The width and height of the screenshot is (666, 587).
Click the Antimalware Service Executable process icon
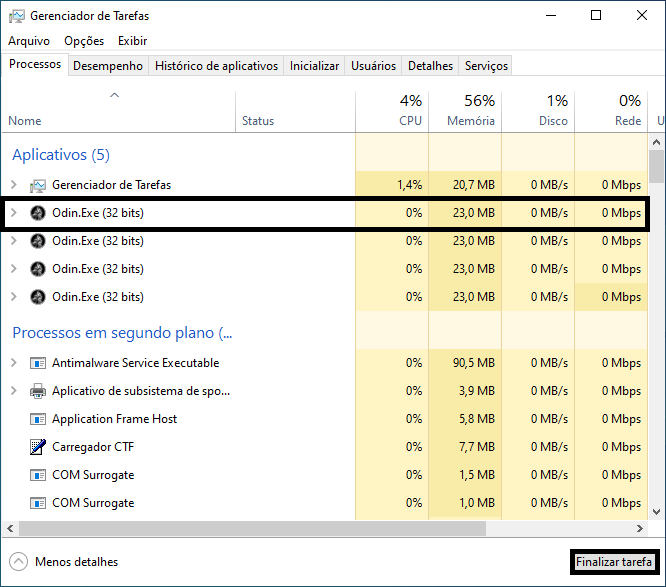[38, 363]
